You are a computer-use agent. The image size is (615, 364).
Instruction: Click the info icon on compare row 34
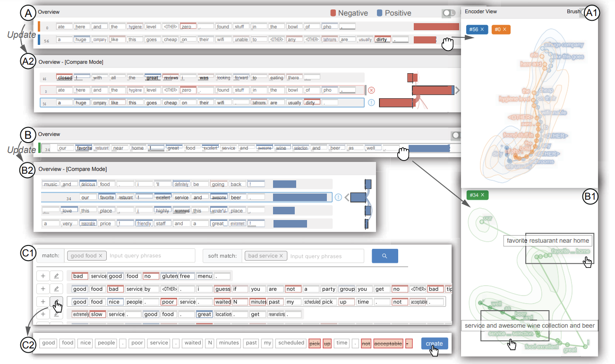[x=338, y=198]
